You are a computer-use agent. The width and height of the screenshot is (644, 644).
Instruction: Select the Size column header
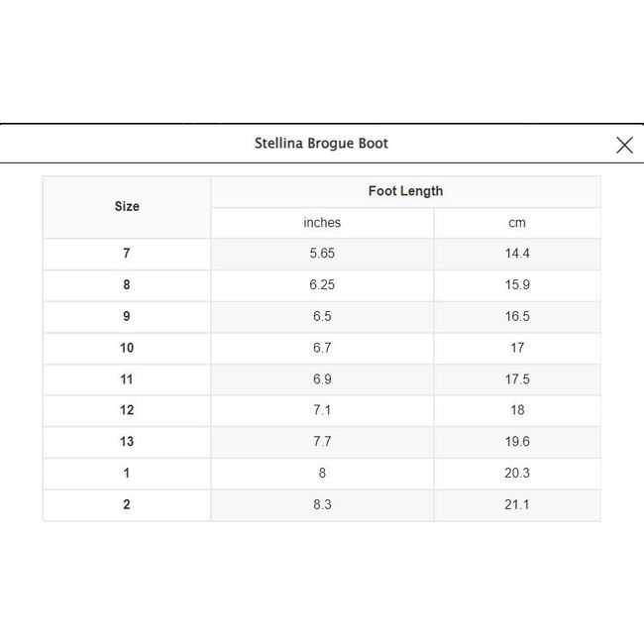[x=127, y=207]
